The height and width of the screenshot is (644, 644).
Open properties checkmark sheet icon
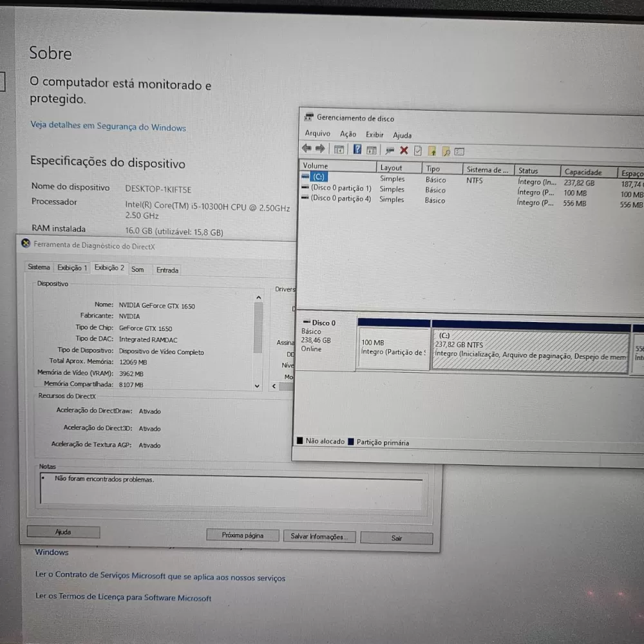tap(418, 151)
